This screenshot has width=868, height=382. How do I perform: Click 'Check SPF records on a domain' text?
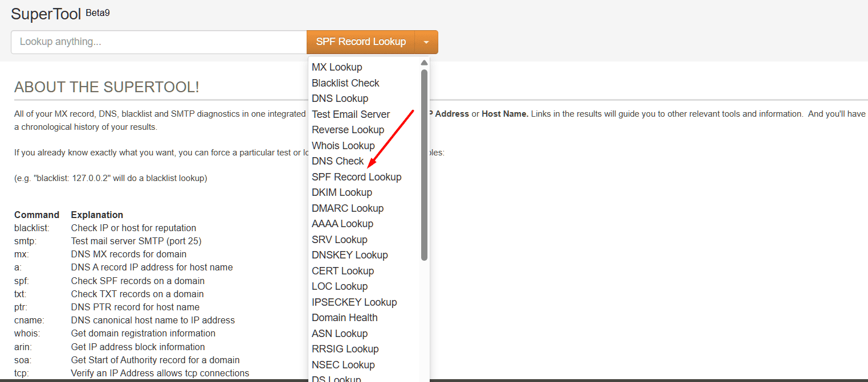(137, 281)
